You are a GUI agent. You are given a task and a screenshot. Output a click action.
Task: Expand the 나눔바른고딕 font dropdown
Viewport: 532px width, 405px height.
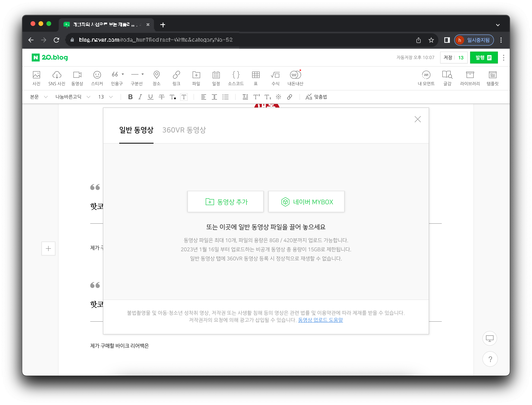click(73, 97)
